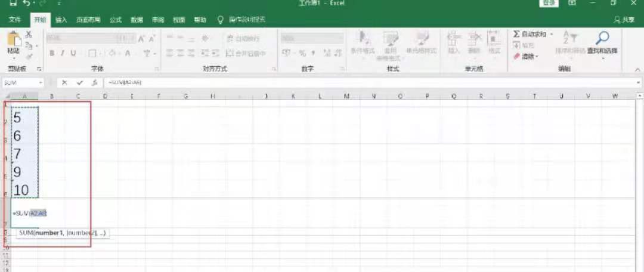Cancel the formula entry with the X icon
The width and height of the screenshot is (644, 272).
click(64, 82)
